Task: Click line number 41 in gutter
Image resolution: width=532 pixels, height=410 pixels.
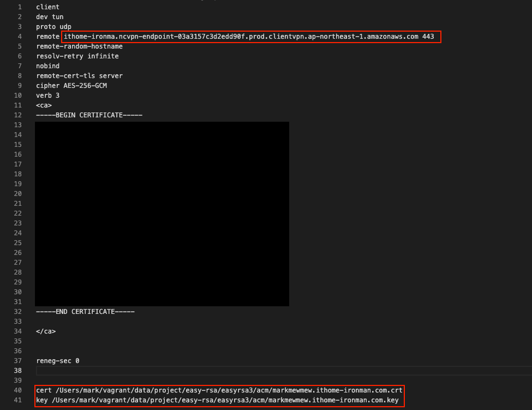Action: pyautogui.click(x=17, y=400)
